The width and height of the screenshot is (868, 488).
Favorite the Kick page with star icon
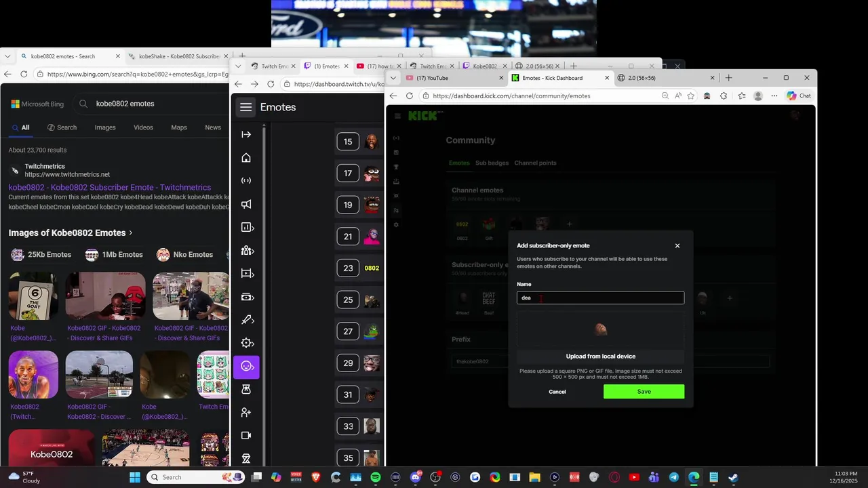coord(691,96)
